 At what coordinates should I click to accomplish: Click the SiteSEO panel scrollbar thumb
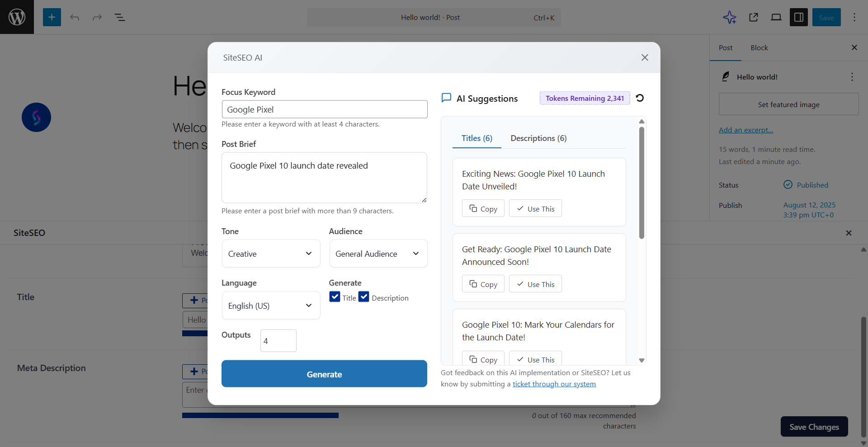[863, 377]
